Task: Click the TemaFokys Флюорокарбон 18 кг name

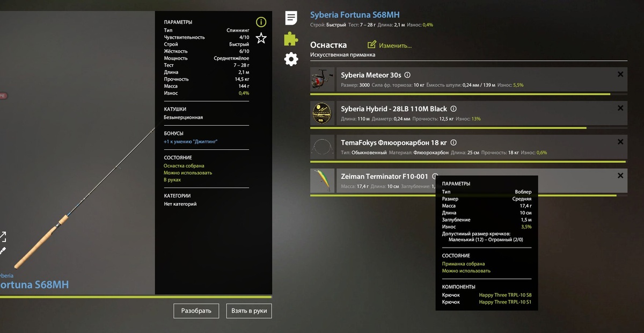Action: click(394, 143)
